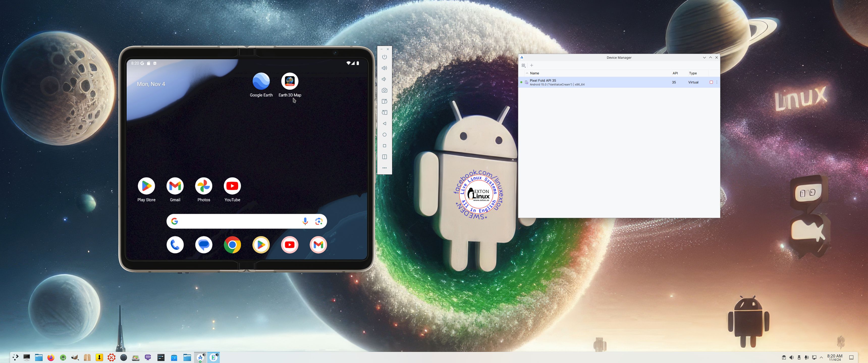Open the Messages app in the dock
The width and height of the screenshot is (868, 363).
[204, 245]
